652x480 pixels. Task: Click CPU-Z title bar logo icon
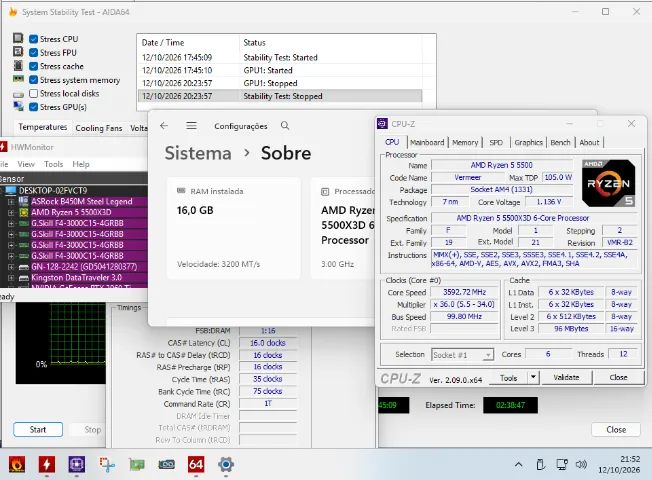[x=382, y=124]
